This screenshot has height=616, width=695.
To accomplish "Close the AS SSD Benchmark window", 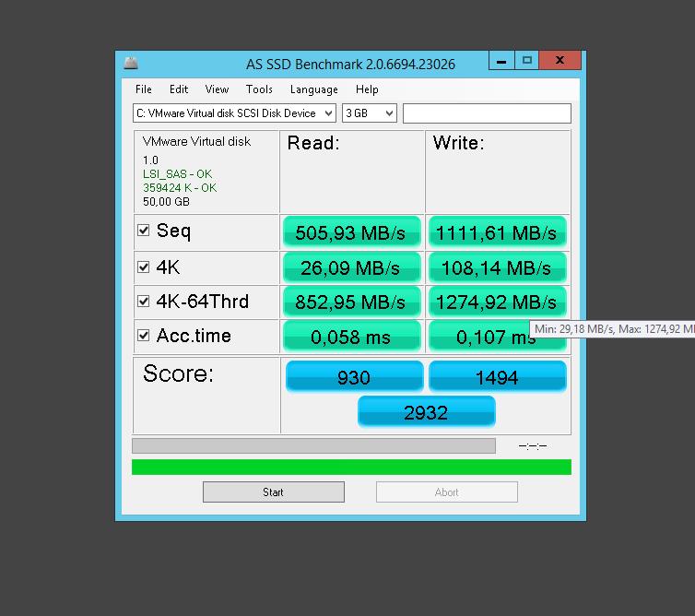I will tap(560, 62).
